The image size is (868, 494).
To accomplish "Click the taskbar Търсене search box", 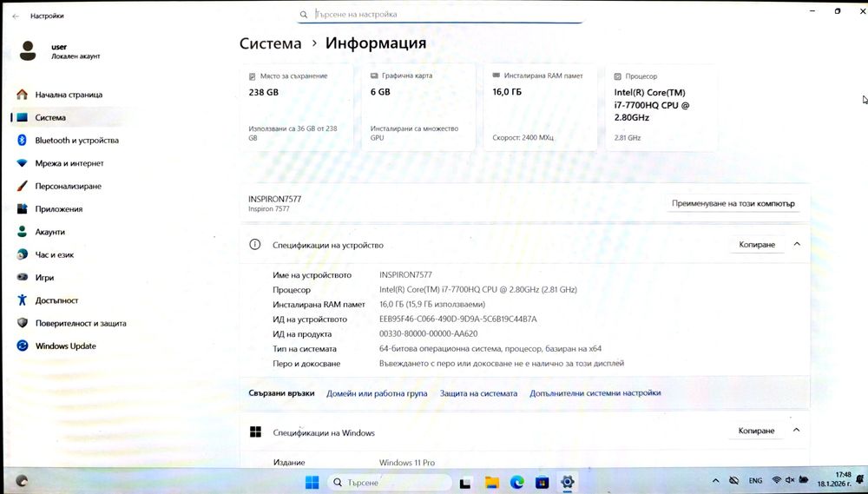I will click(x=390, y=483).
